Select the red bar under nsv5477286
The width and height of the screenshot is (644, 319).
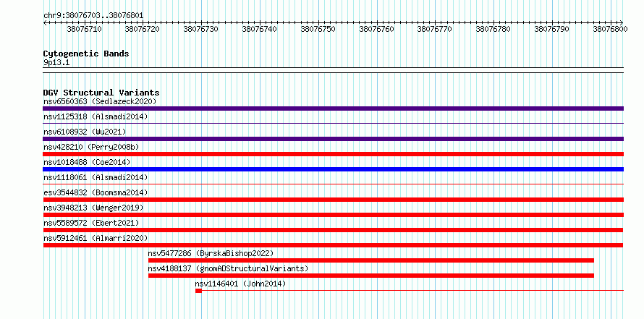371,260
